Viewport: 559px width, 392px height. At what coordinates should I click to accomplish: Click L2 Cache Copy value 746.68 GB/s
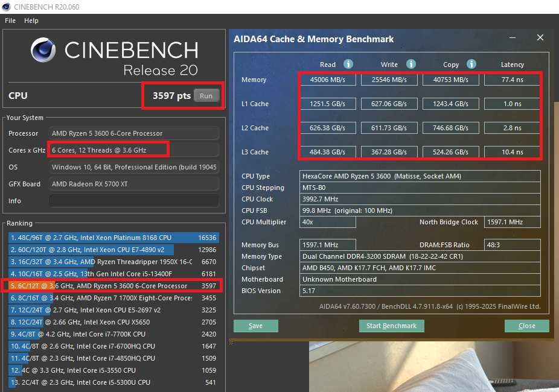click(450, 128)
